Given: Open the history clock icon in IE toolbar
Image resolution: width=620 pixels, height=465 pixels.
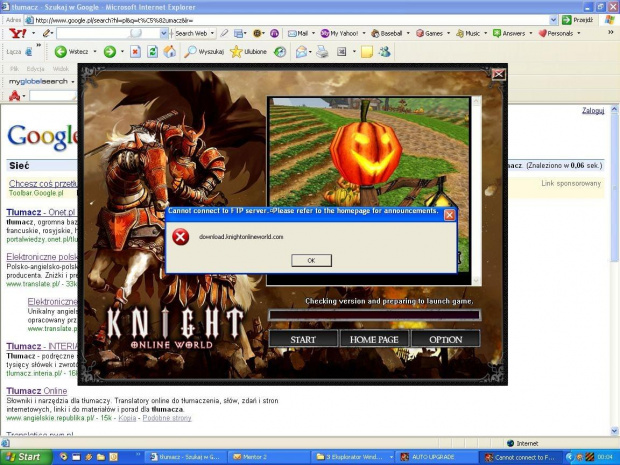Looking at the screenshot, I should tap(280, 52).
